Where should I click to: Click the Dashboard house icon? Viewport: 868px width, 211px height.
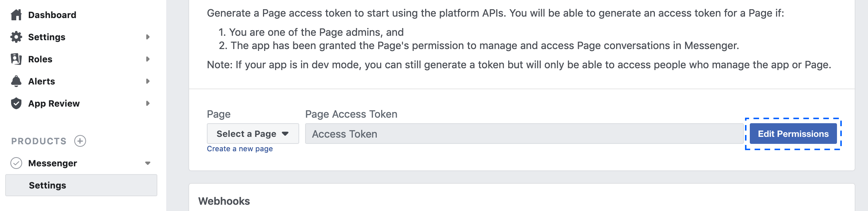[x=16, y=15]
